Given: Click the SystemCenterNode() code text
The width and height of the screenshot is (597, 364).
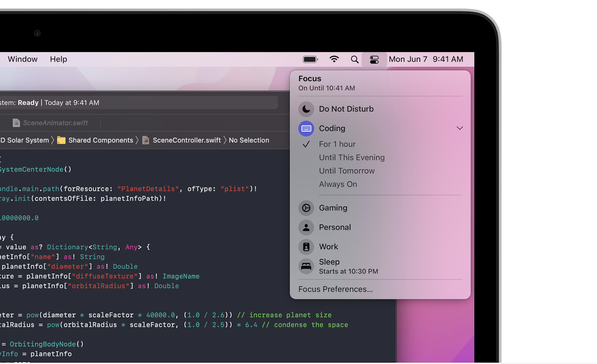Looking at the screenshot, I should coord(35,169).
